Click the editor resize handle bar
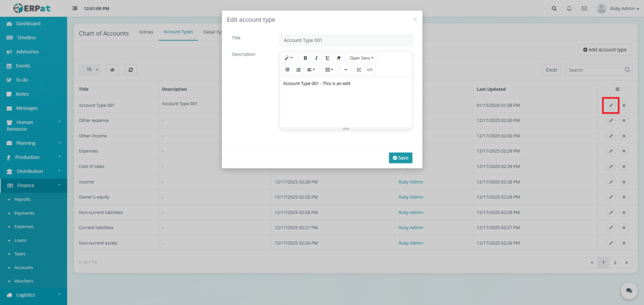This screenshot has width=644, height=305. (x=346, y=129)
